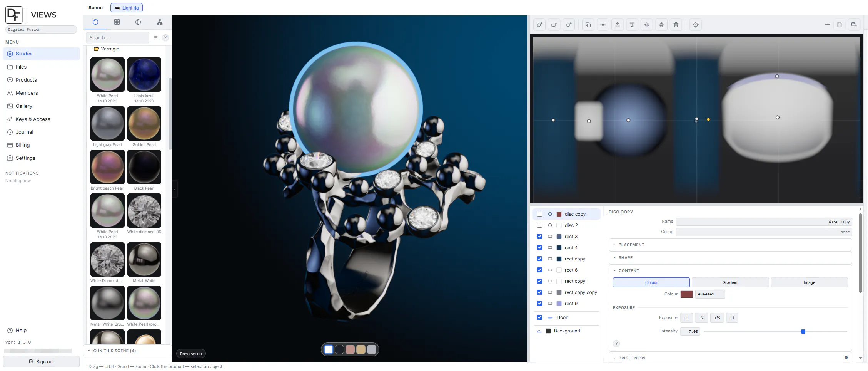This screenshot has width=868, height=371.
Task: Toggle the Preview: on button
Action: coord(191,354)
